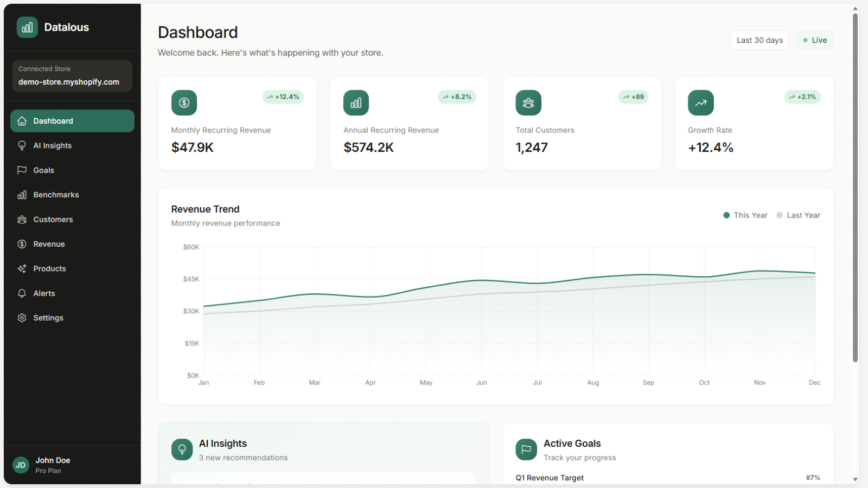Viewport: 868px width, 488px height.
Task: Select Dashboard in the sidebar navigation
Action: coord(53,120)
